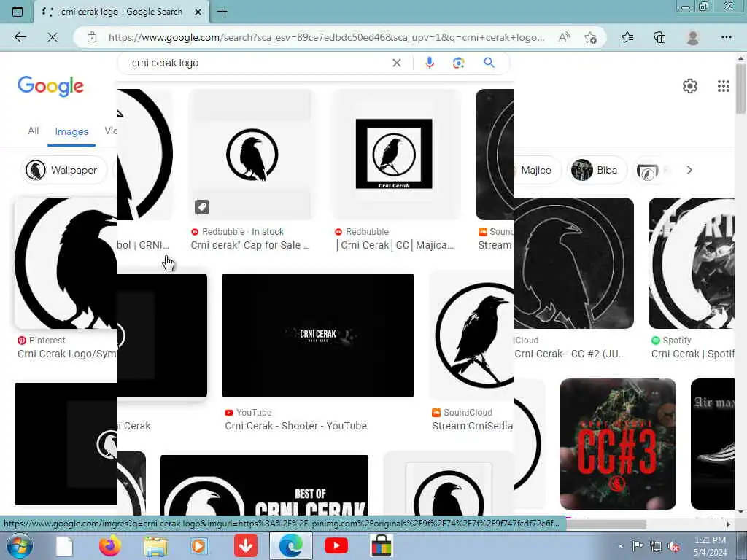Viewport: 747px width, 560px height.
Task: Click the product tag icon on Redbubble cap image
Action: coord(202,206)
